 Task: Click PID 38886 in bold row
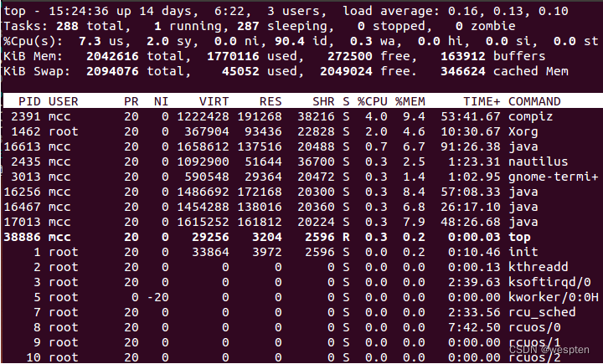pos(23,237)
